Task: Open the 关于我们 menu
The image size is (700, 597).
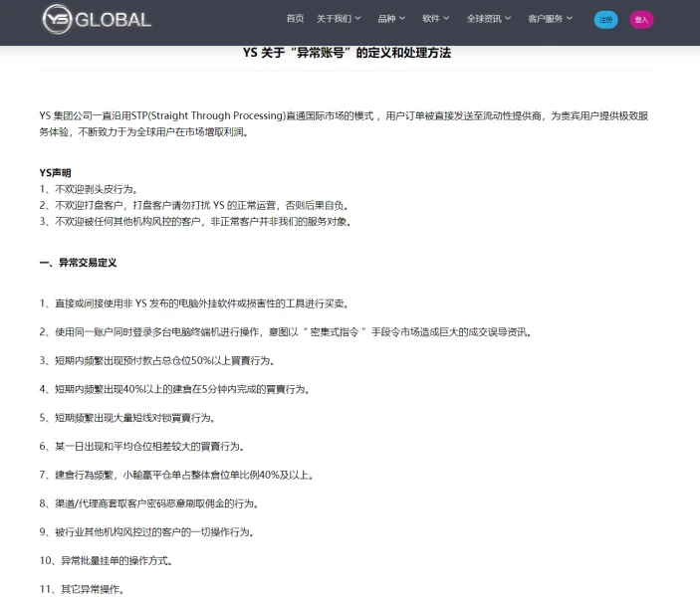Action: click(334, 19)
